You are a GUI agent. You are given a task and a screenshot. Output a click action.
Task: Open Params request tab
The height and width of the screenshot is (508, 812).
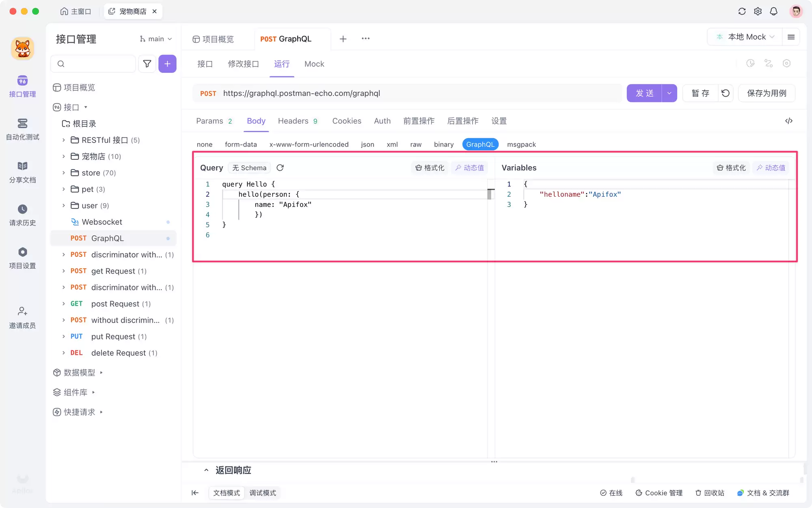coord(214,121)
